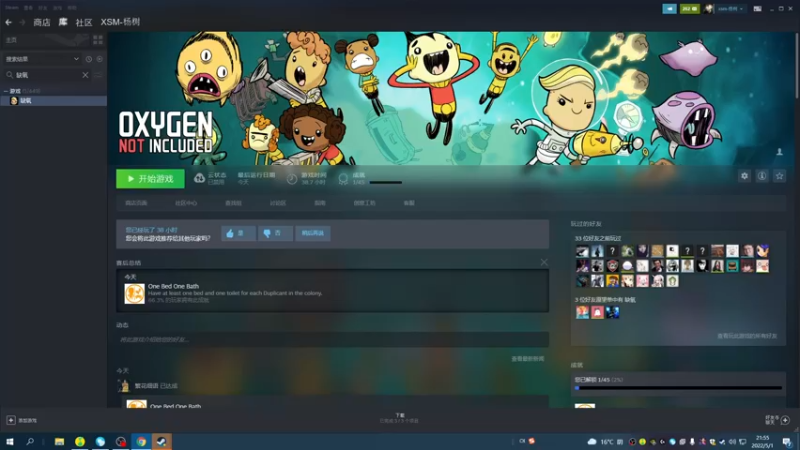
Task: Collapse the 游戏 category in sidebar
Action: click(x=6, y=91)
